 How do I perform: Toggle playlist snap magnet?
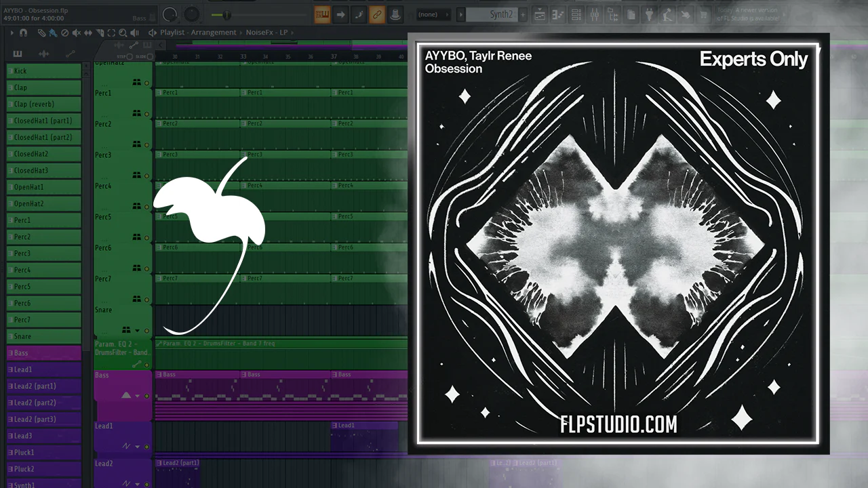24,33
